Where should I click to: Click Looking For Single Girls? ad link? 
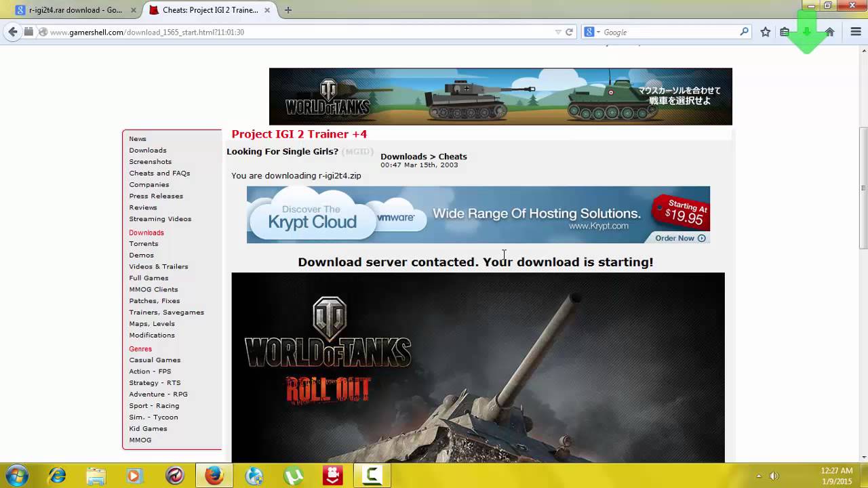[282, 152]
